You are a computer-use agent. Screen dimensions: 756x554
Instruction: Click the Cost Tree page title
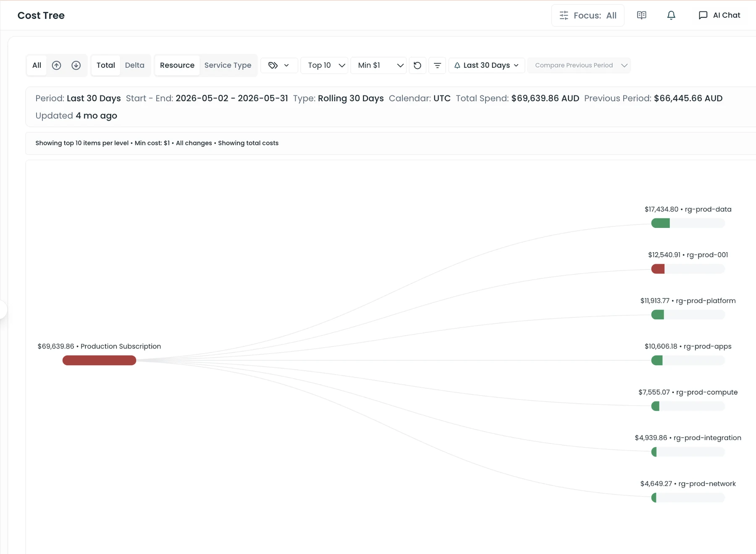41,16
